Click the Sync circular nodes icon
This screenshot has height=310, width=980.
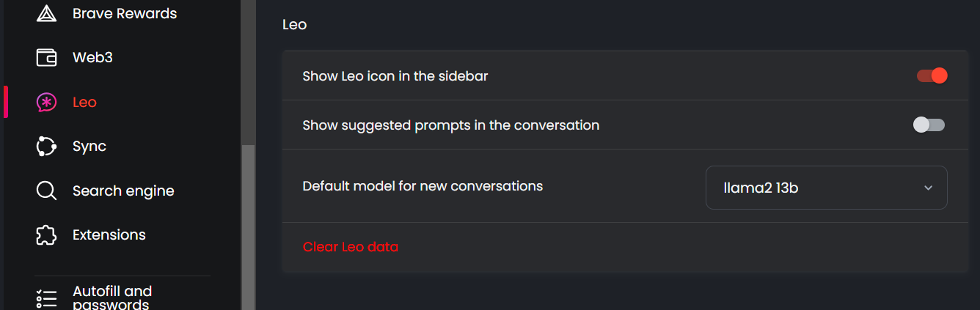pyautogui.click(x=47, y=147)
